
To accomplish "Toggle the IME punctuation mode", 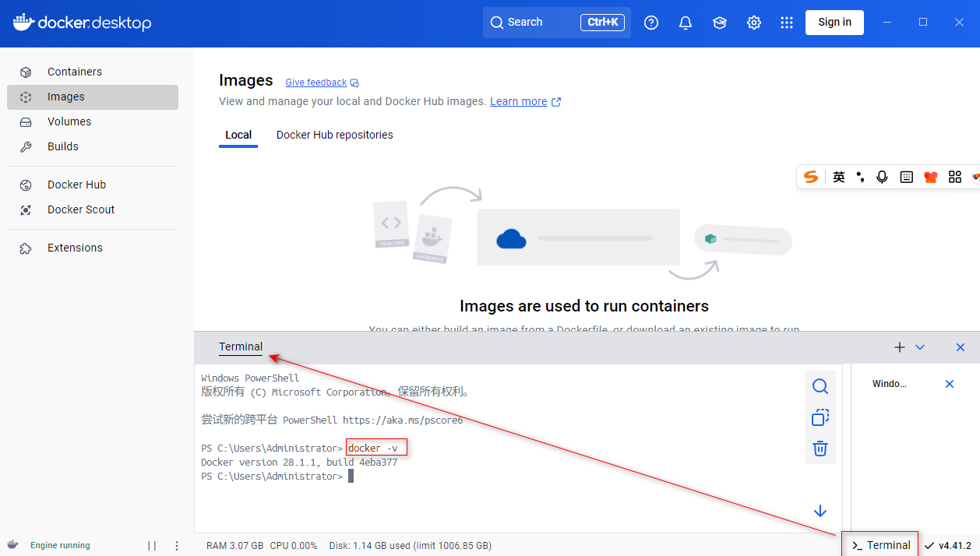I will click(860, 177).
